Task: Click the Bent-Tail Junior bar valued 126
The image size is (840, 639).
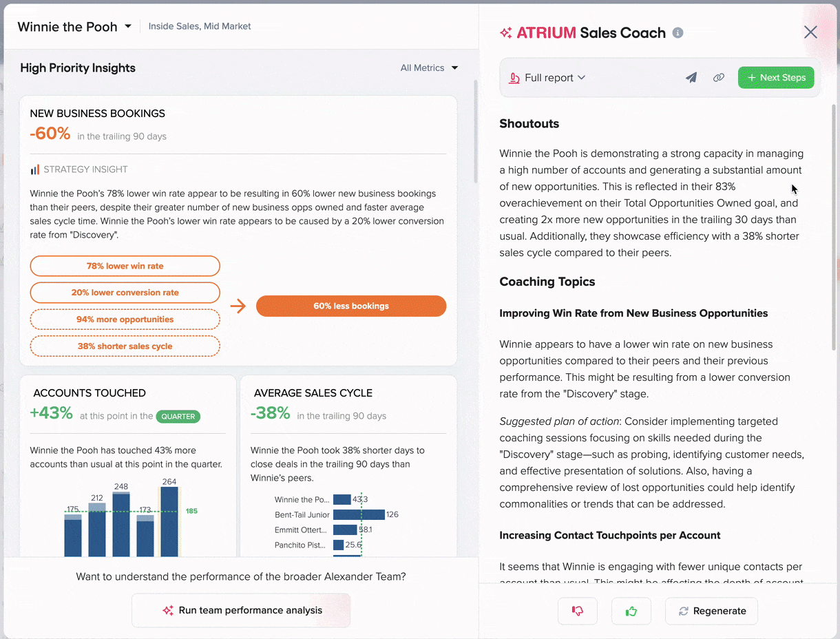Action: [x=359, y=514]
